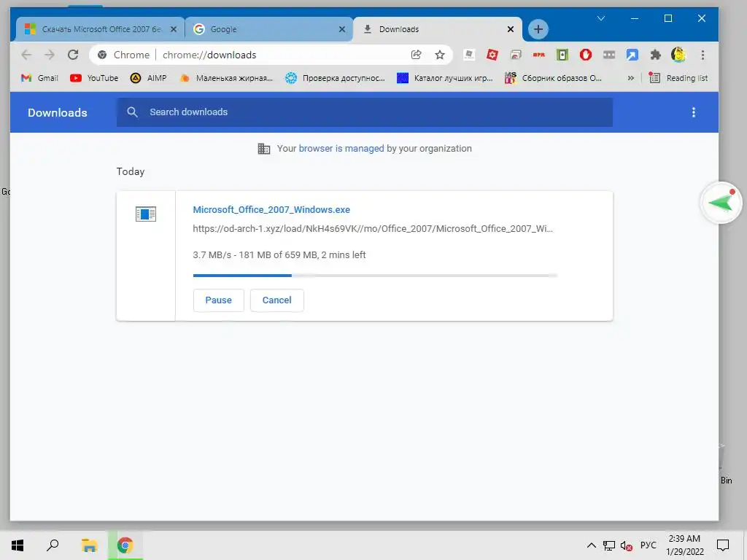Open the notification center icon

coord(723,545)
